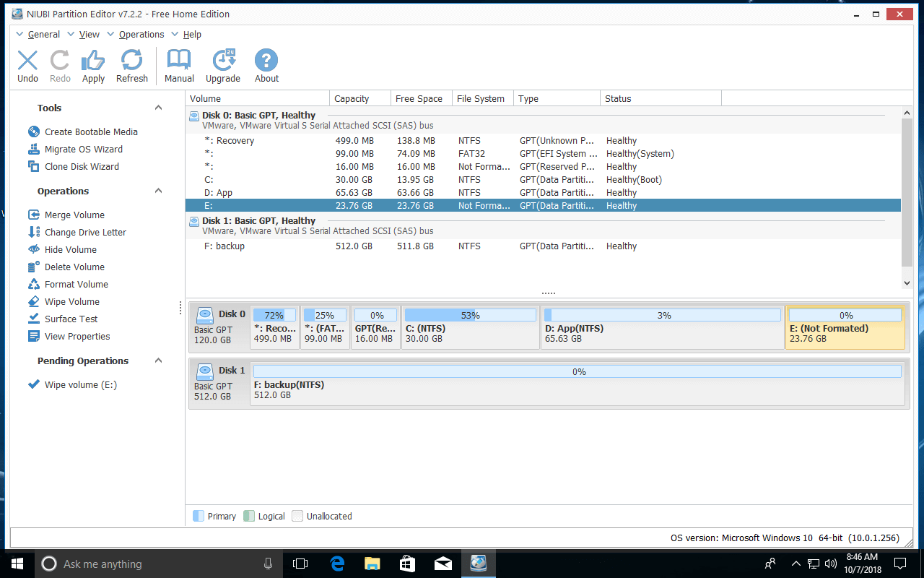Image resolution: width=924 pixels, height=578 pixels.
Task: Select the F: backup volume row
Action: pyautogui.click(x=543, y=246)
